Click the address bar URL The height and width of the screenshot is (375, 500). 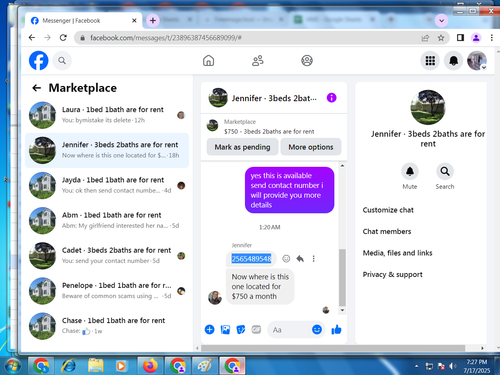tap(166, 38)
